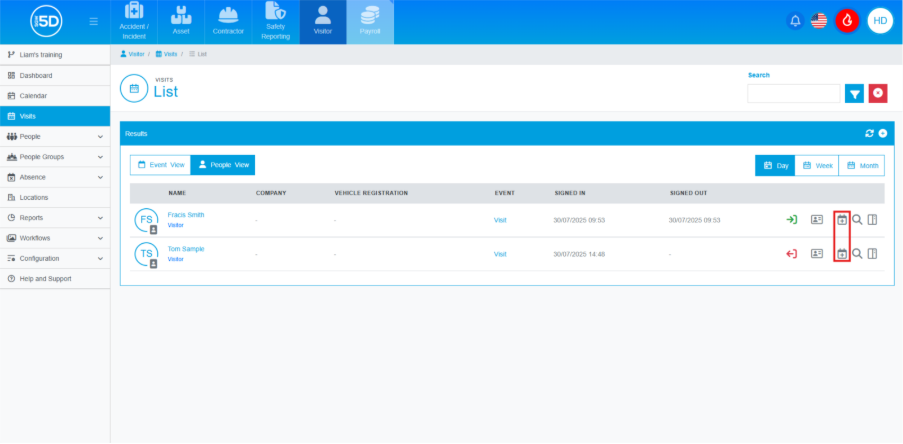Click magnifier icon in Fracis Smith's row
This screenshot has width=903, height=444.
pos(857,220)
